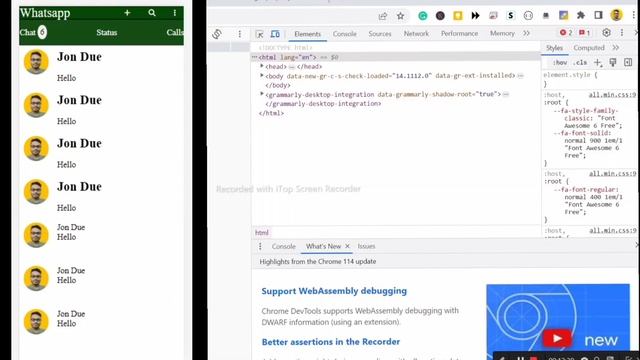This screenshot has width=640, height=360.
Task: Click the picture extension icon in toolbar
Action: click(493, 16)
